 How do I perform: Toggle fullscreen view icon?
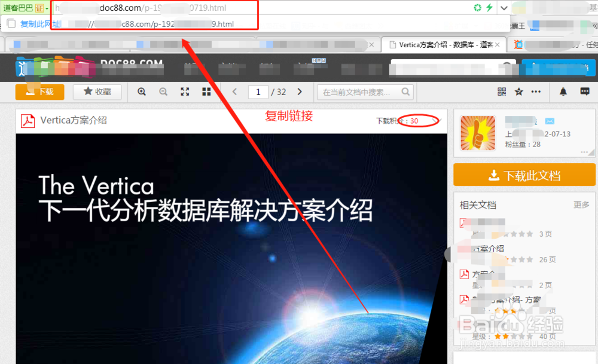coord(185,92)
